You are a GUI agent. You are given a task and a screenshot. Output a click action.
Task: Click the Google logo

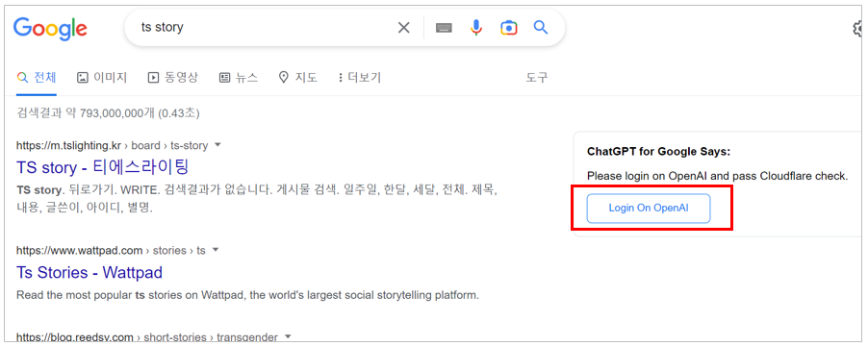click(50, 28)
